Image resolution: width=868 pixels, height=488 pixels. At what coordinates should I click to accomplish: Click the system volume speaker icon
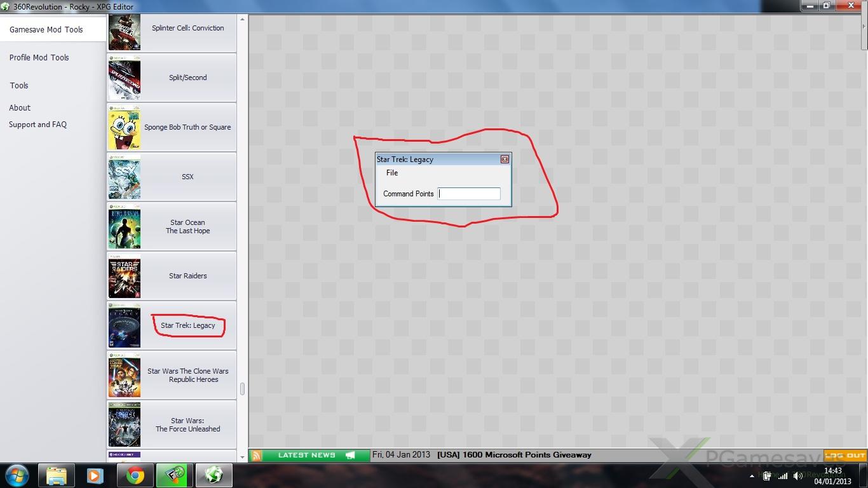tap(797, 476)
